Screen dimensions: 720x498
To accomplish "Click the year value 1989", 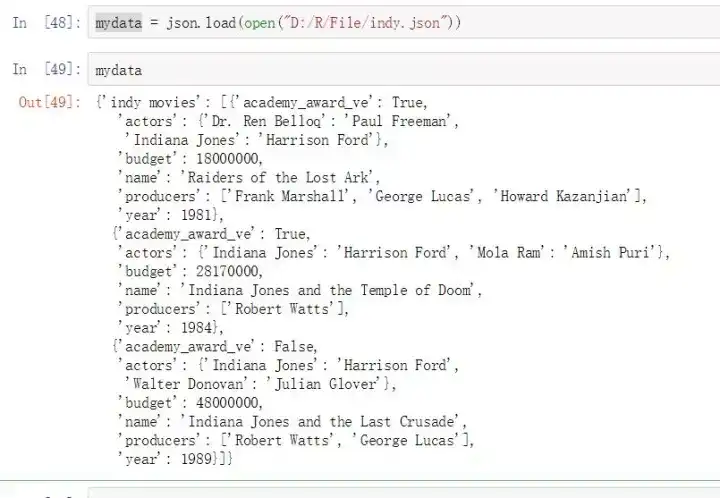I will click(x=197, y=459).
